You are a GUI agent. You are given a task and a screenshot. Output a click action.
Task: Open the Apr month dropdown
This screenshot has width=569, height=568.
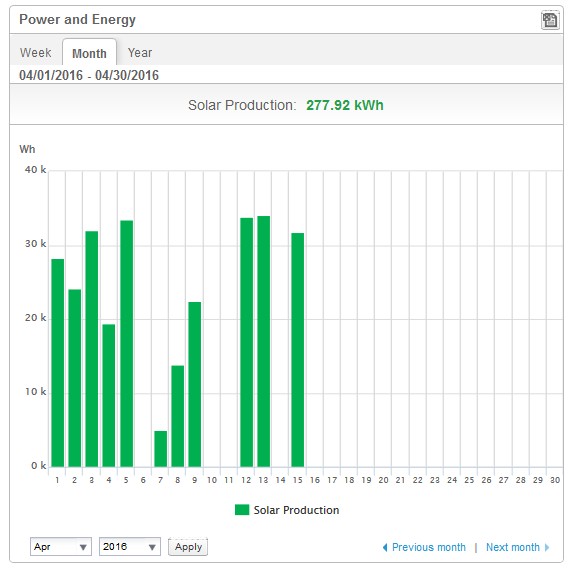point(61,547)
